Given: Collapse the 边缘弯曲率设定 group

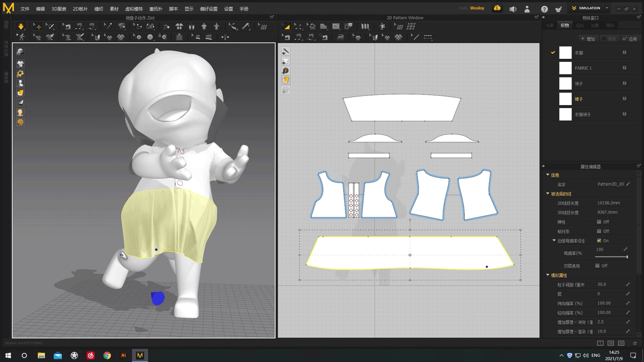Looking at the screenshot, I should coord(554,240).
